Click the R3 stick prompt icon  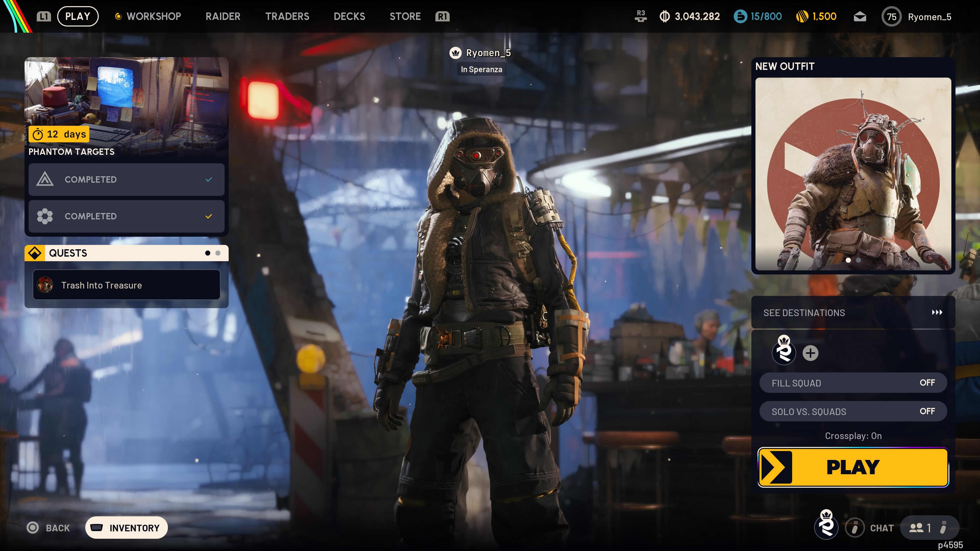(641, 16)
